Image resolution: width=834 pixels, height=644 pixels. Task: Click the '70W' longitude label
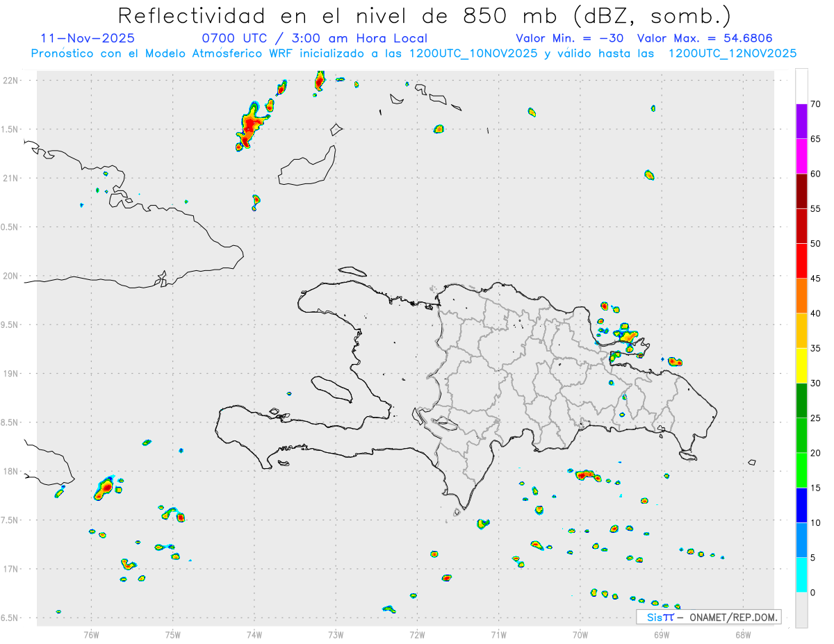pyautogui.click(x=580, y=634)
